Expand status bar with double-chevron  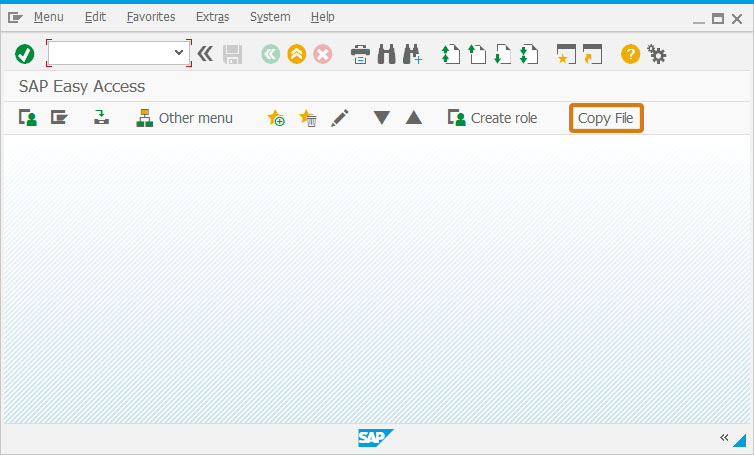[x=724, y=438]
